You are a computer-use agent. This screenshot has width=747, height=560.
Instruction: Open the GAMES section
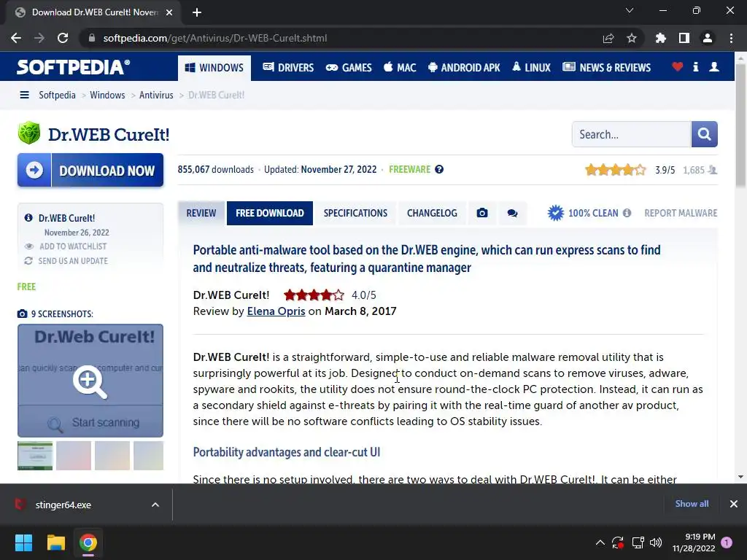click(x=349, y=68)
